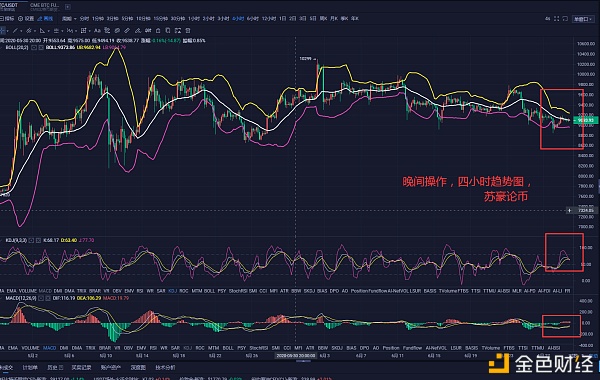The width and height of the screenshot is (600, 380).
Task: Open 设置 chart settings
Action: pyautogui.click(x=26, y=18)
